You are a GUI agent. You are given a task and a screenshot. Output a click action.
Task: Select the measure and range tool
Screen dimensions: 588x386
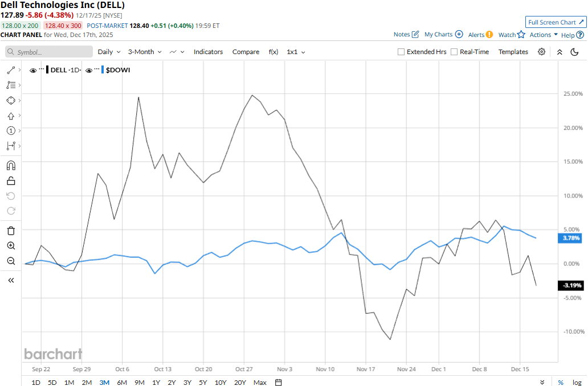point(11,146)
